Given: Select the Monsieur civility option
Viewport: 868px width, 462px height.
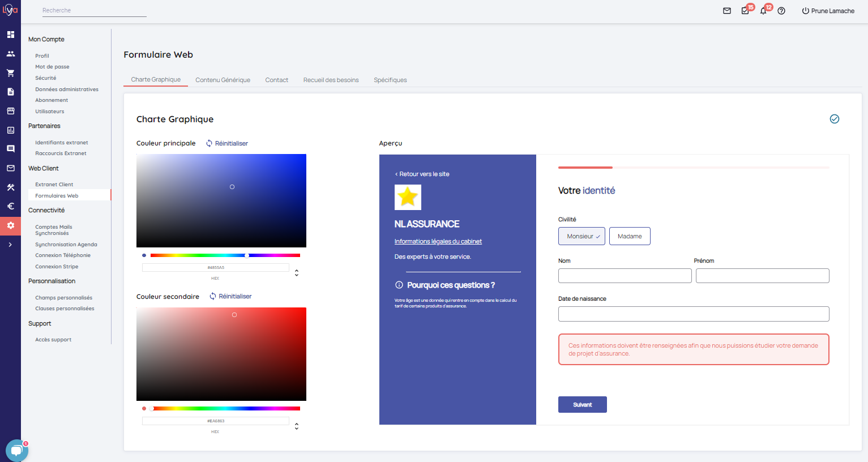Looking at the screenshot, I should 581,236.
